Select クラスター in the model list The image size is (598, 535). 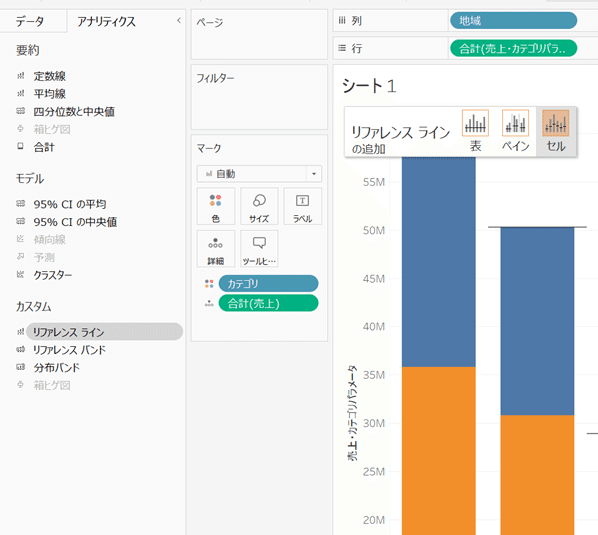pyautogui.click(x=53, y=275)
